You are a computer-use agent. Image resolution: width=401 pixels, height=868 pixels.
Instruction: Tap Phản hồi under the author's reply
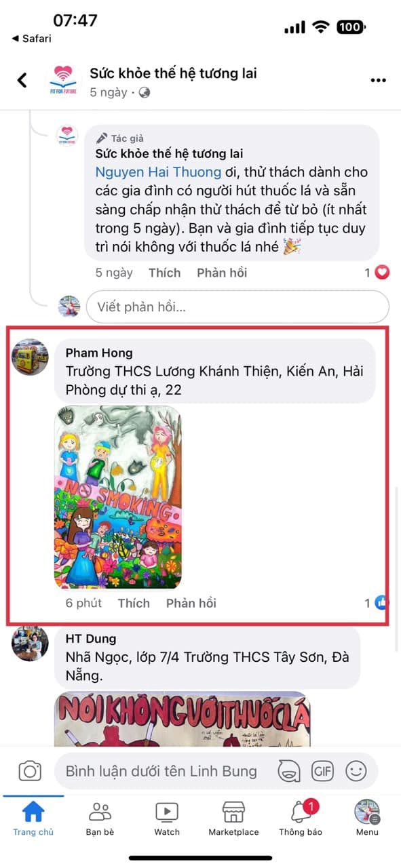click(x=222, y=273)
